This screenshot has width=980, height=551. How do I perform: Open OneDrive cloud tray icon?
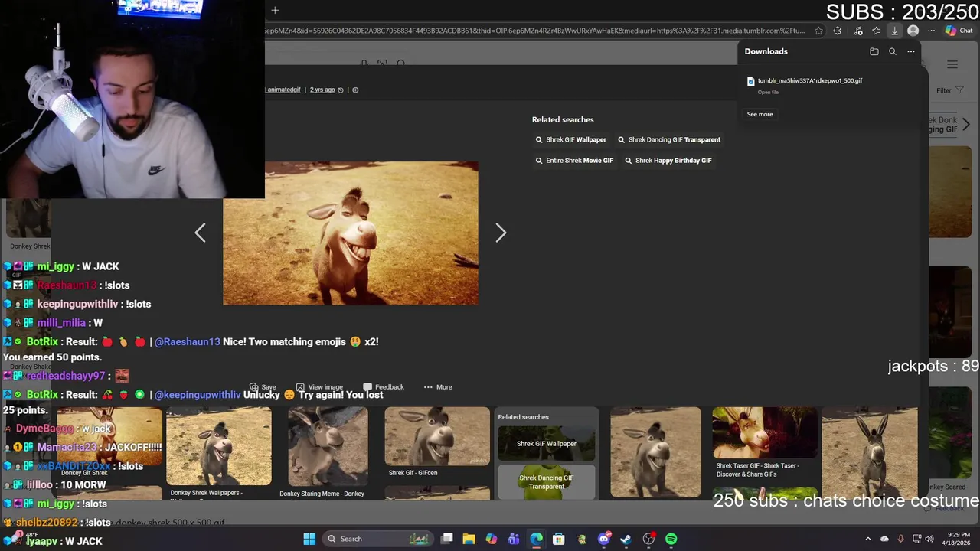(885, 539)
